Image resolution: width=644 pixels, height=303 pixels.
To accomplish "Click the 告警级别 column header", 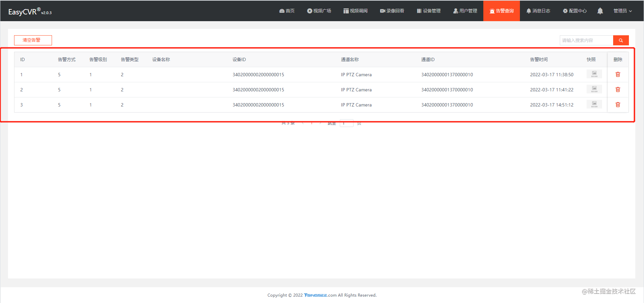I will pyautogui.click(x=98, y=59).
